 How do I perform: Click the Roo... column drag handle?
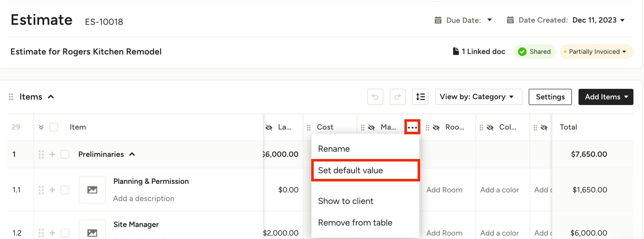point(427,128)
